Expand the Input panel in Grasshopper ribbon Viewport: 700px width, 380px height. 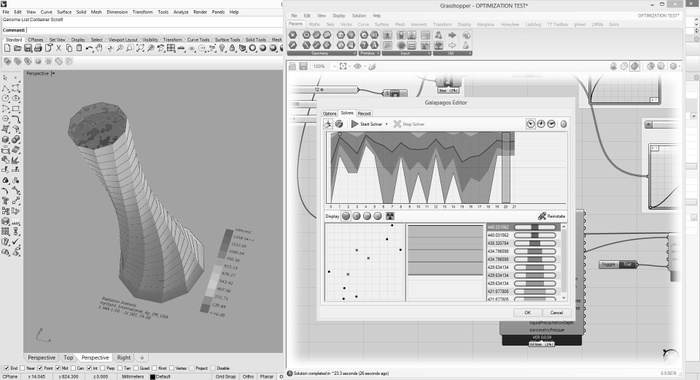pos(429,53)
